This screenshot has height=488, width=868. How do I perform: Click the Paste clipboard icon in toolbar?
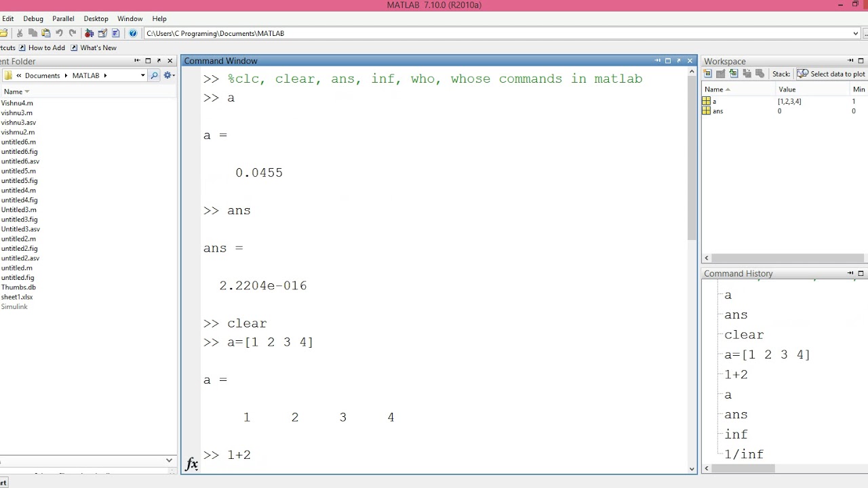45,33
